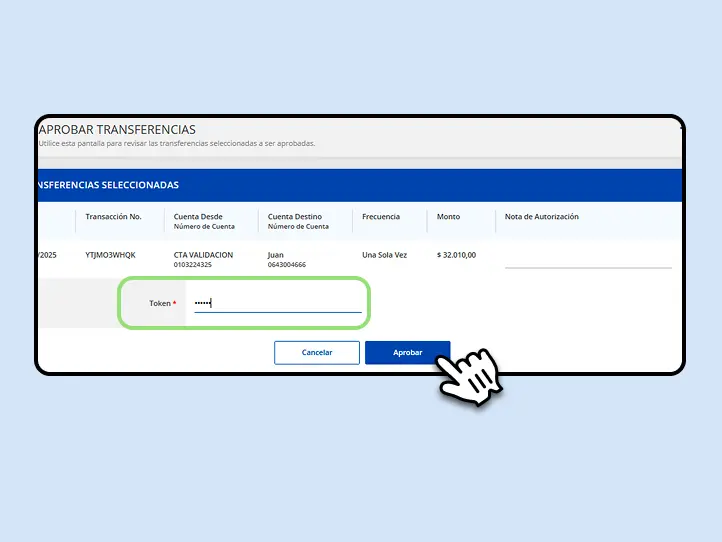Click the Cancelar button
The width and height of the screenshot is (722, 542).
click(x=317, y=352)
